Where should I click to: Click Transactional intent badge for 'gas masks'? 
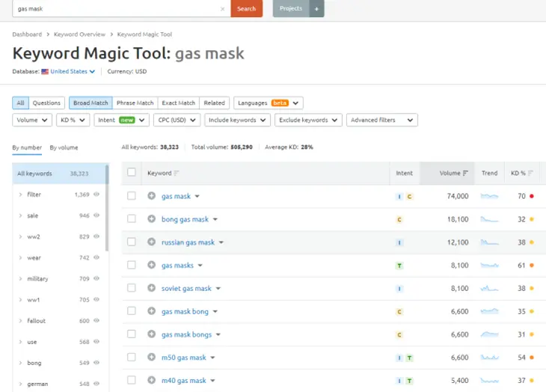(399, 266)
